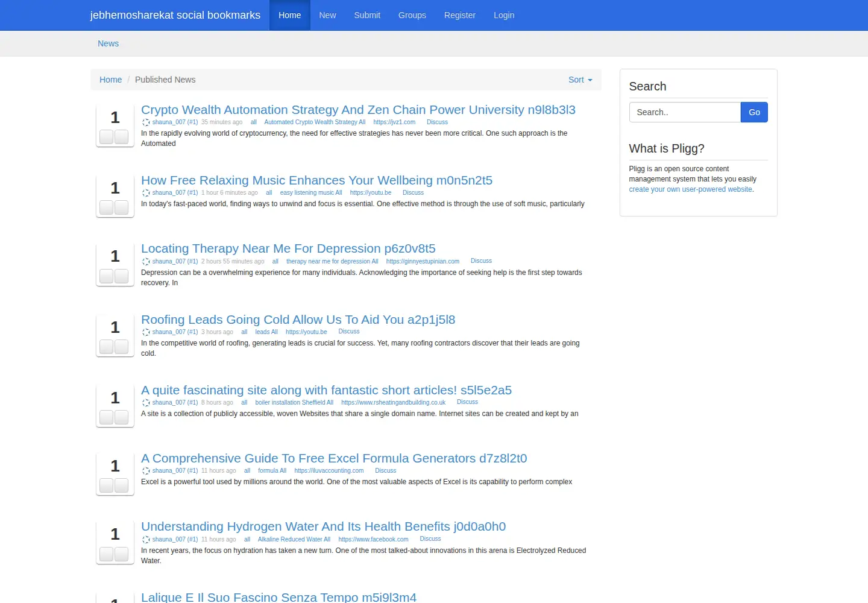Click 'therapy near me for depression All' tag

[332, 262]
